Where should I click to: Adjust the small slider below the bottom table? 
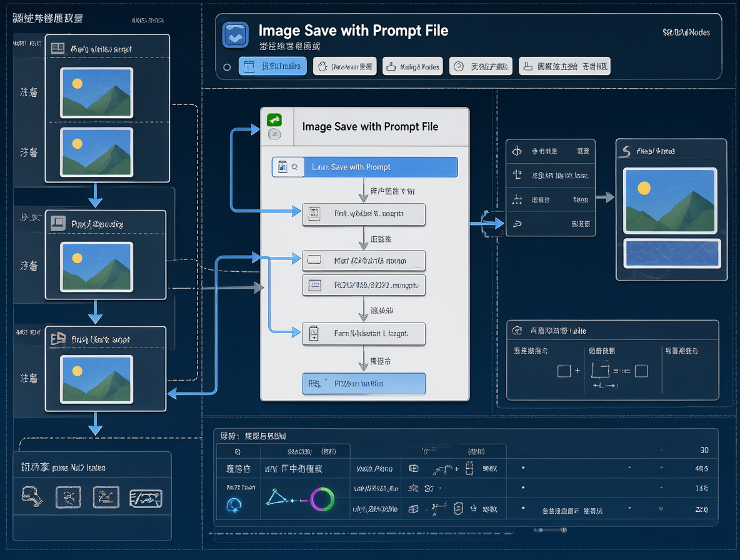tap(550, 530)
